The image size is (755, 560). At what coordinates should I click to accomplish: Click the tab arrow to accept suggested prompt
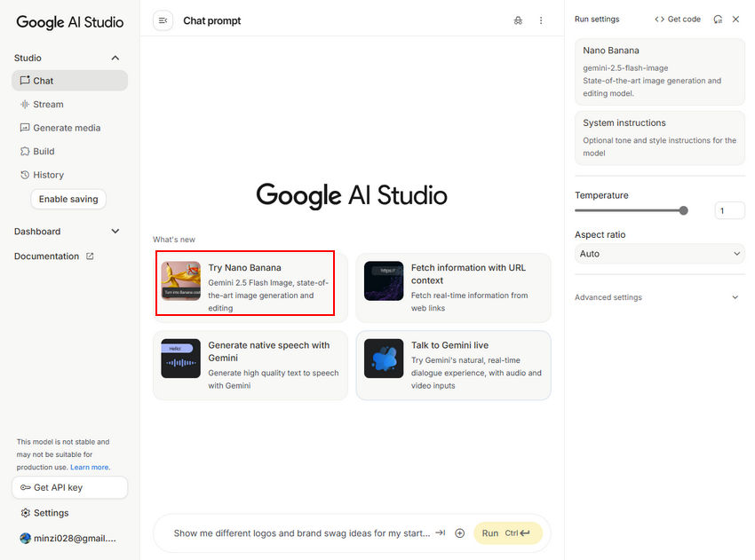440,533
